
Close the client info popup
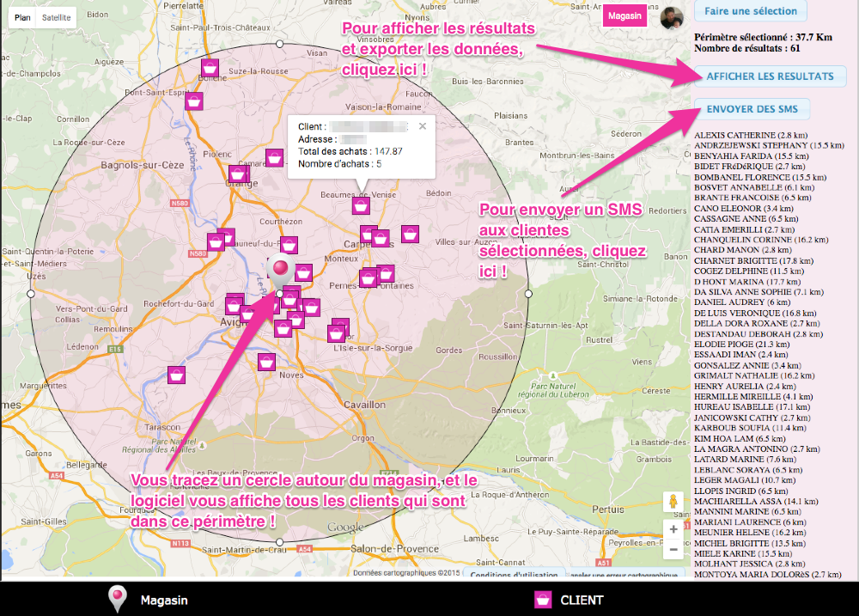click(x=422, y=126)
